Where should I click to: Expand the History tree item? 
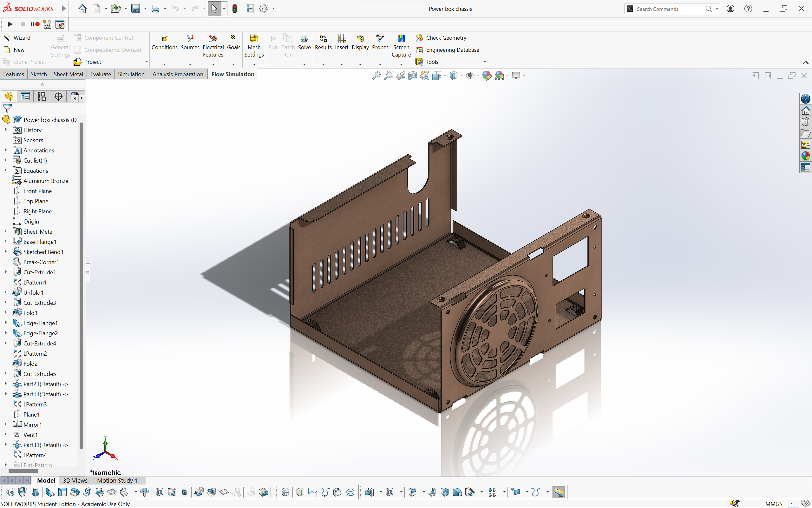pyautogui.click(x=6, y=130)
